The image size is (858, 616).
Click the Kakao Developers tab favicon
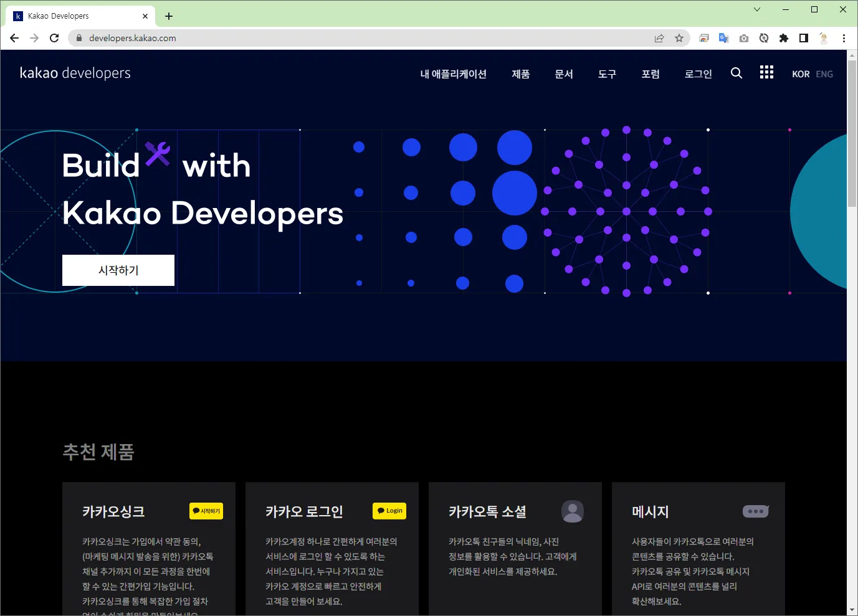tap(18, 16)
